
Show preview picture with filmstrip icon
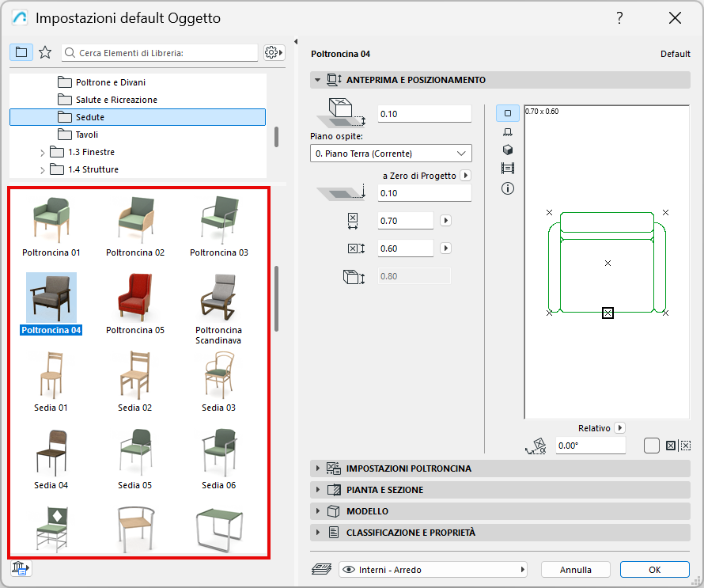click(508, 169)
